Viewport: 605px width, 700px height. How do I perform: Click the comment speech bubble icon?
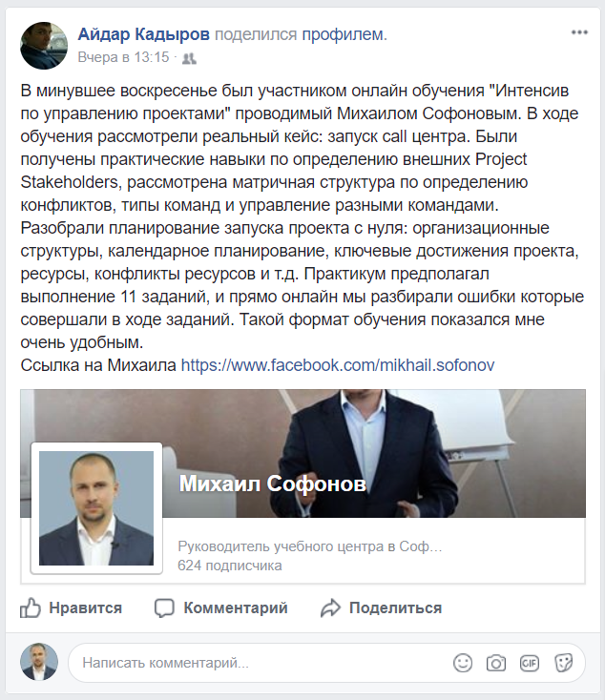[x=164, y=608]
